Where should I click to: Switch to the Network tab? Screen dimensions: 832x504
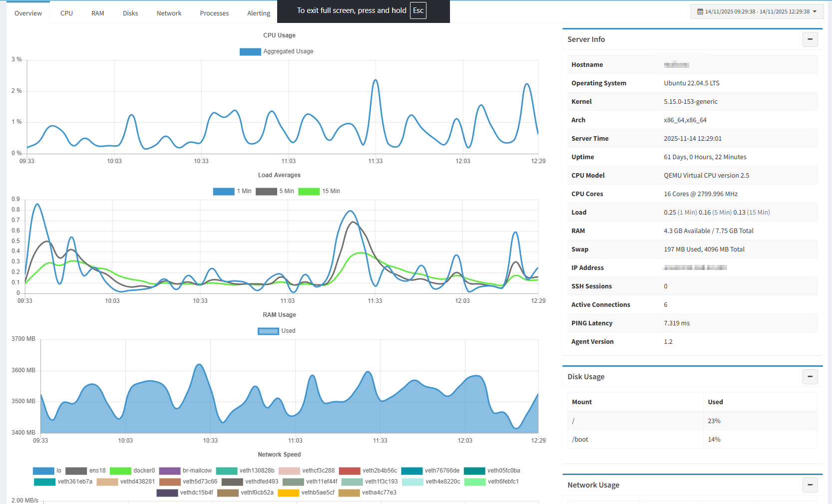(x=169, y=13)
